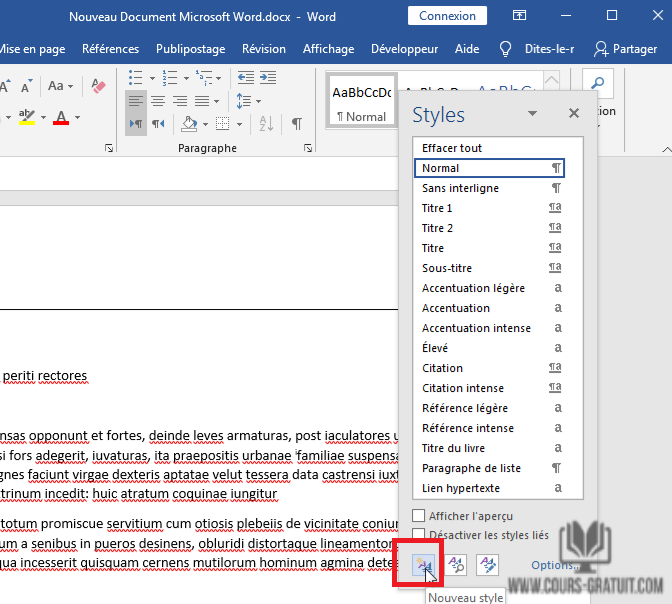Open the Affichage tab

click(329, 49)
